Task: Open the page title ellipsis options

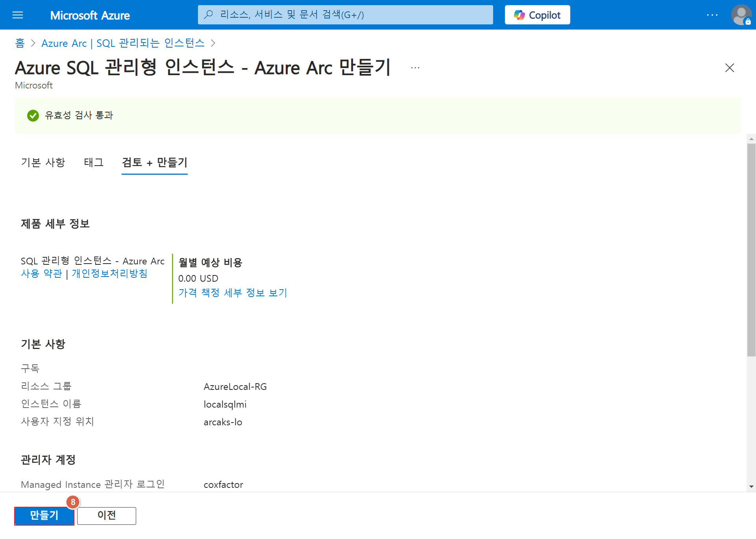Action: click(415, 68)
